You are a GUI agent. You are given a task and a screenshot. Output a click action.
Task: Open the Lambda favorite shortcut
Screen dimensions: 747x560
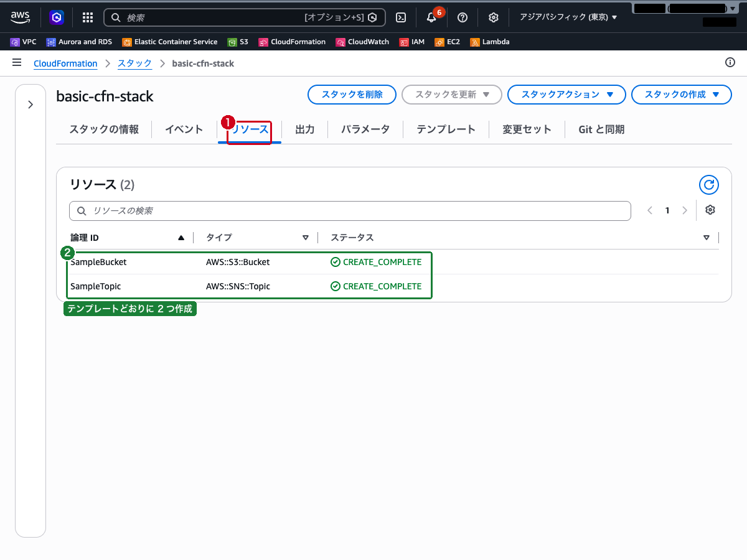pos(490,42)
